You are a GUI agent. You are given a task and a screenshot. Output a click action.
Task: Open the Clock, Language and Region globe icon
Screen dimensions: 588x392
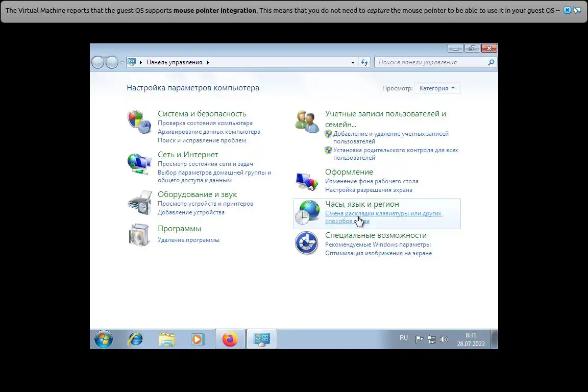pyautogui.click(x=307, y=212)
